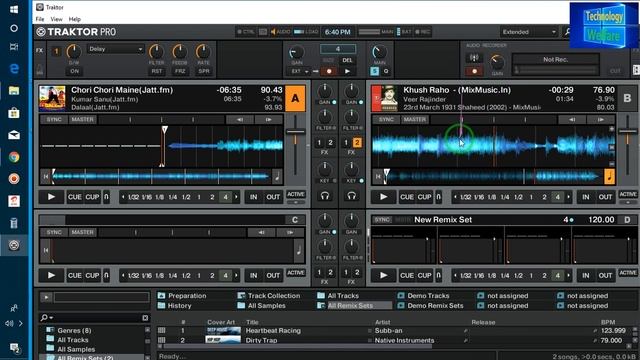Click Deck B tempo fader
The width and height of the screenshot is (640, 360).
coord(627,132)
